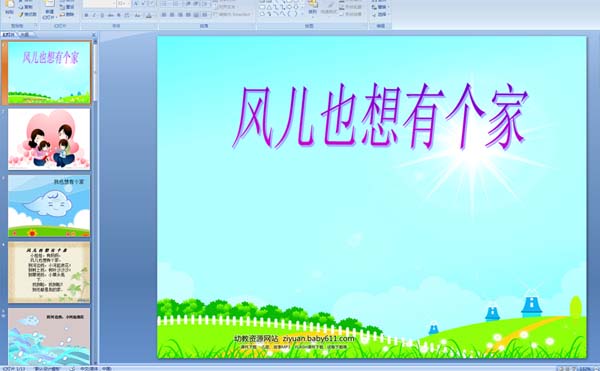Click the Format Painter icon

pyautogui.click(x=28, y=15)
